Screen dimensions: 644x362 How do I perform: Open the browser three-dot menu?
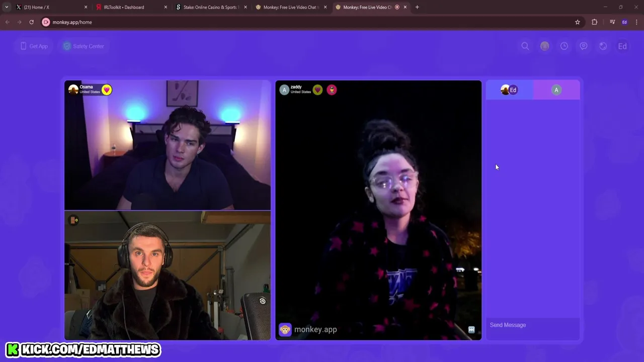636,22
